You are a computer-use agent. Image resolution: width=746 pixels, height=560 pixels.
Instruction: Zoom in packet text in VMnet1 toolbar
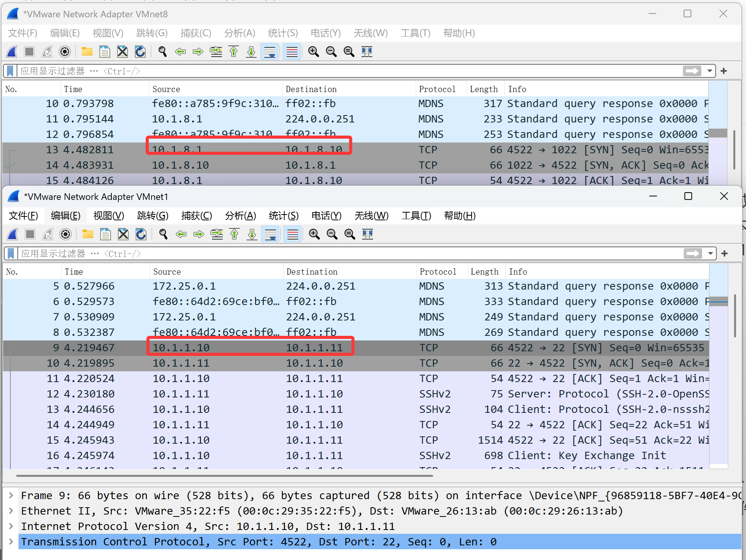(314, 234)
